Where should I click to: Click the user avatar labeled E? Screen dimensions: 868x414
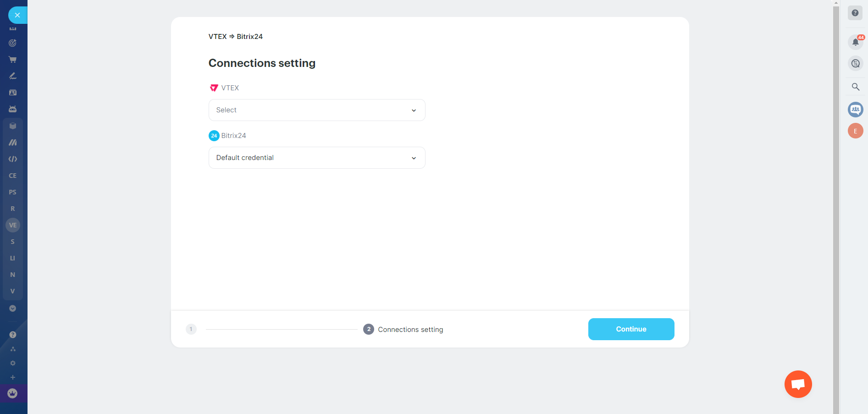(855, 131)
